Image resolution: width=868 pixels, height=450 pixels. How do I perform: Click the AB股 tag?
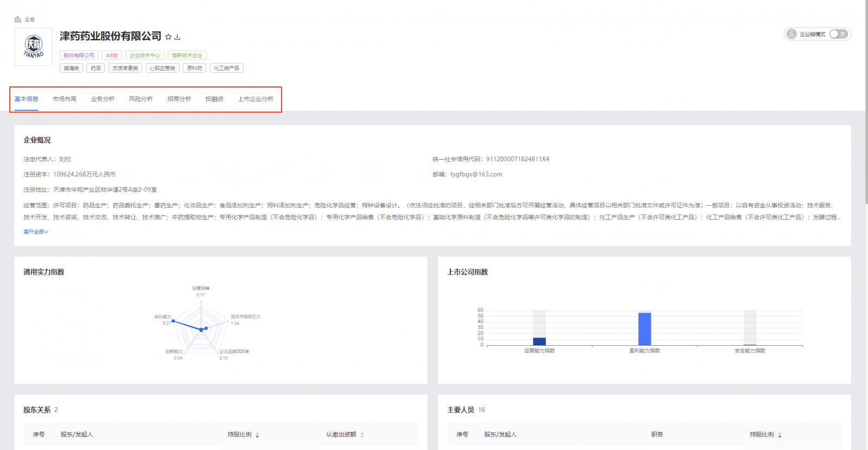112,55
